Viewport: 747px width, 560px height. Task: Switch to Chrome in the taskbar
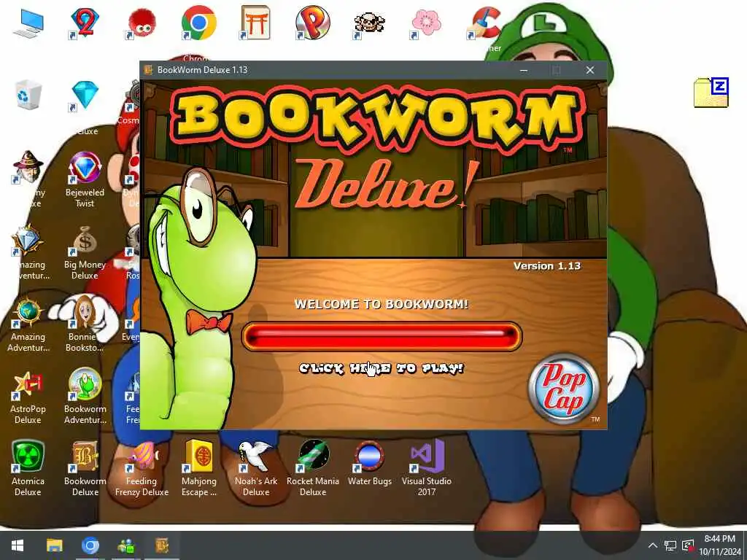(x=90, y=545)
